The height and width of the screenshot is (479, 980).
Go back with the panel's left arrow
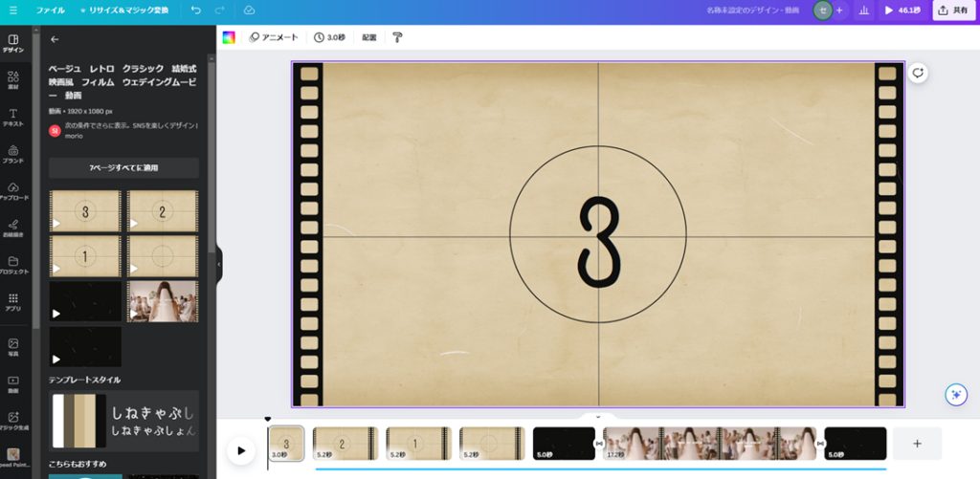point(55,39)
